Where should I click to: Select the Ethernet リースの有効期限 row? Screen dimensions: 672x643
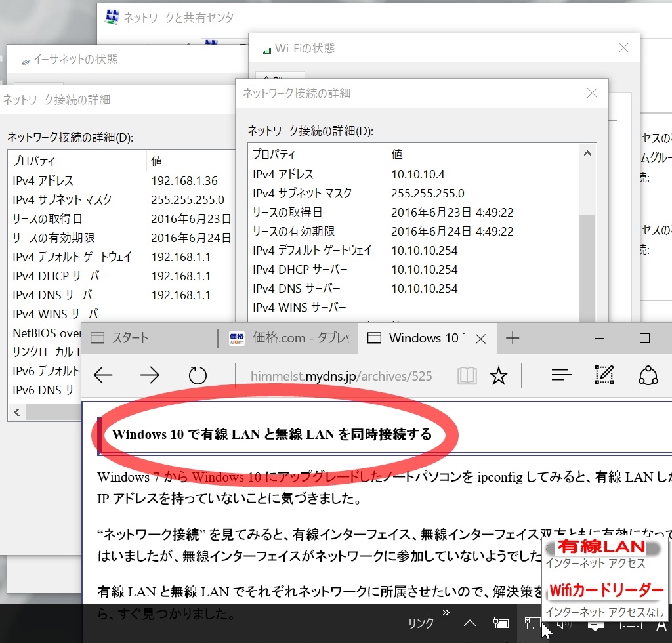click(121, 238)
